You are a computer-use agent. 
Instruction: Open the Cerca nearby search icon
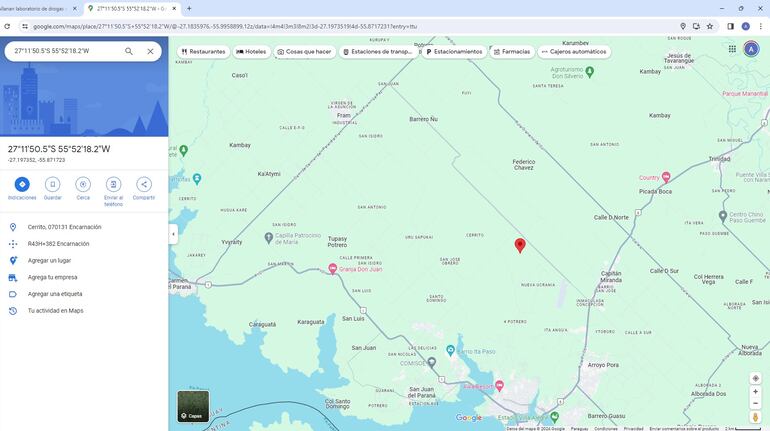tap(83, 184)
